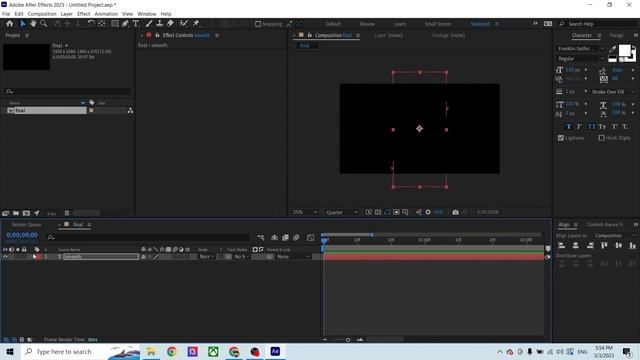Screen dimensions: 640x360
Task: Toggle Superscript in the Character panel
Action: tap(615, 127)
